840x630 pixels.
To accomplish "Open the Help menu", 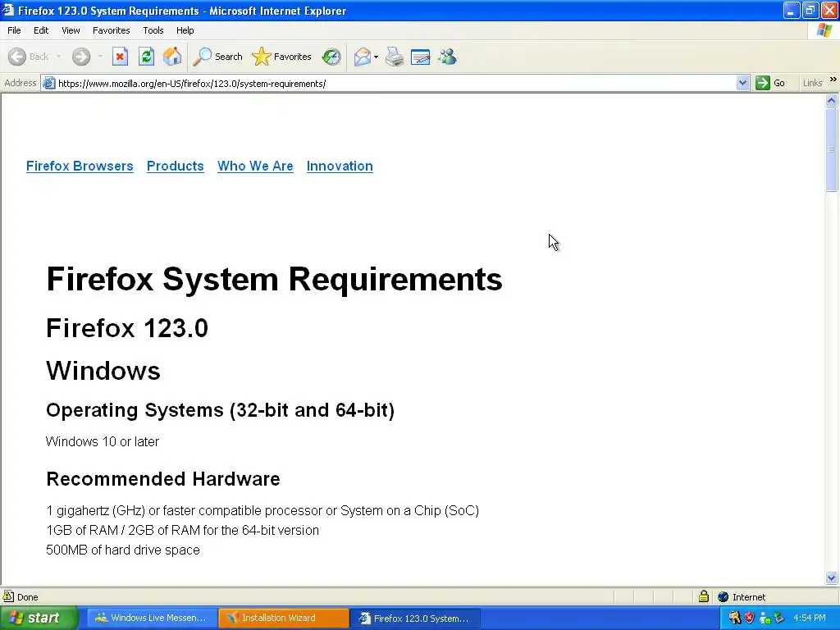I will click(185, 30).
